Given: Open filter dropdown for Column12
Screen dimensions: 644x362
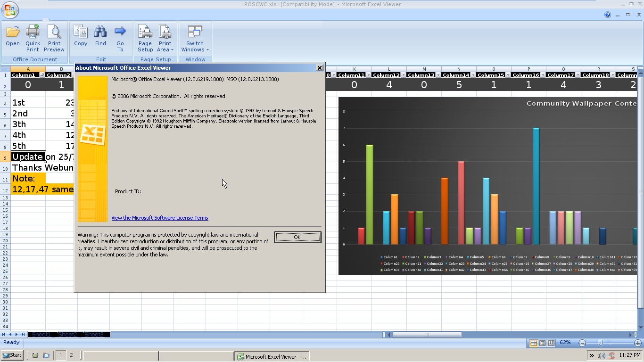Looking at the screenshot, I should tap(403, 75).
